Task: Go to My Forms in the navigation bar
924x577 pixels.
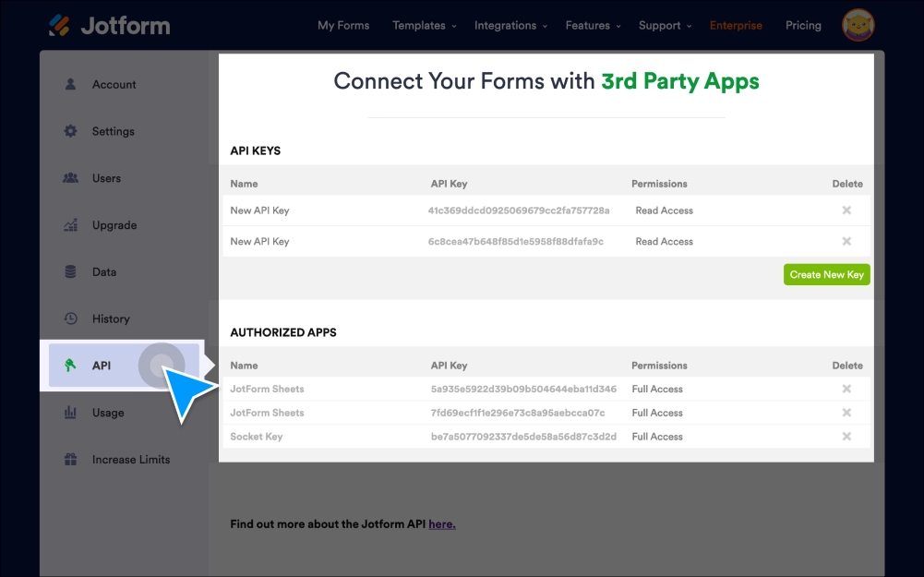Action: [343, 25]
